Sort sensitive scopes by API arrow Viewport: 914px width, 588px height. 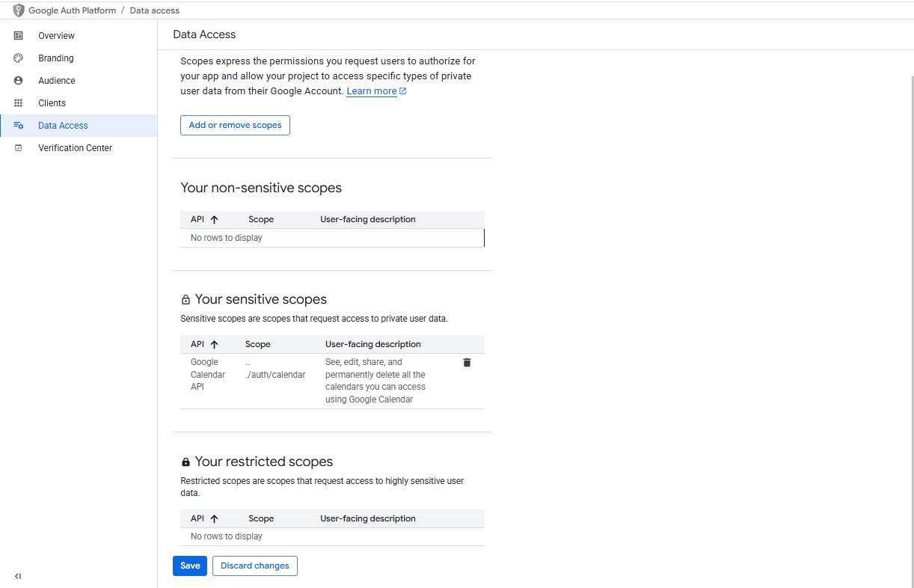(215, 345)
